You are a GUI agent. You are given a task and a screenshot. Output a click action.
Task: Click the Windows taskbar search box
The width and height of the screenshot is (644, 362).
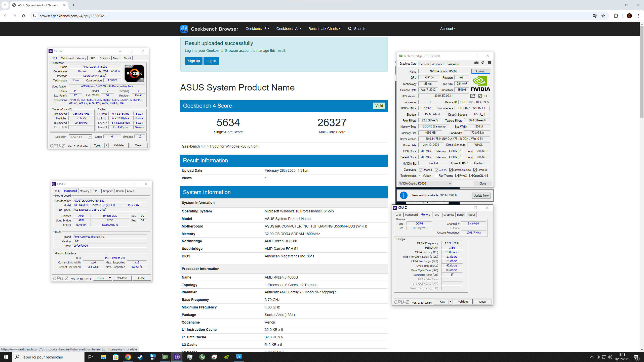[48, 357]
